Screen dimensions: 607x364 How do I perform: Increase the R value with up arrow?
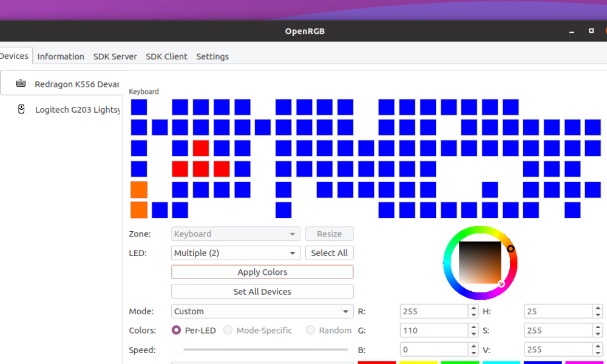[473, 308]
